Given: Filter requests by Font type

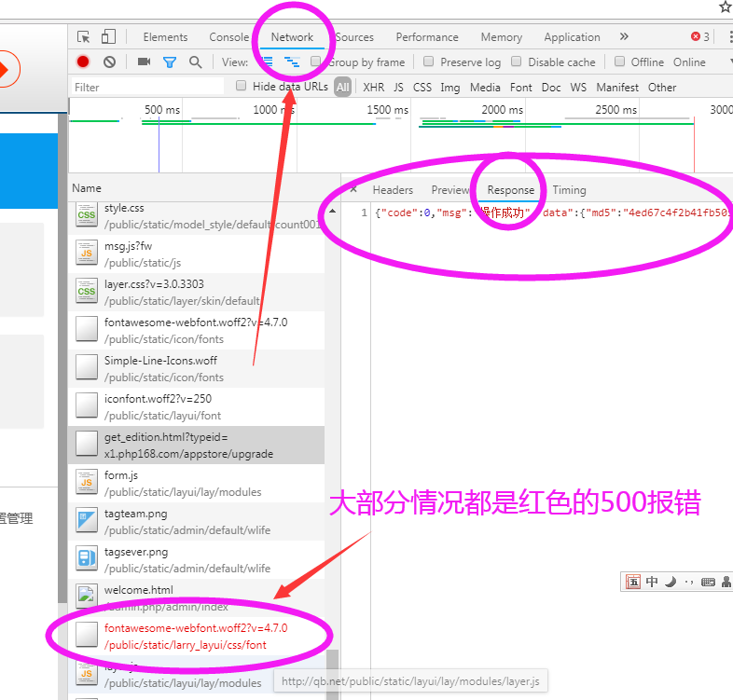Looking at the screenshot, I should pyautogui.click(x=521, y=88).
